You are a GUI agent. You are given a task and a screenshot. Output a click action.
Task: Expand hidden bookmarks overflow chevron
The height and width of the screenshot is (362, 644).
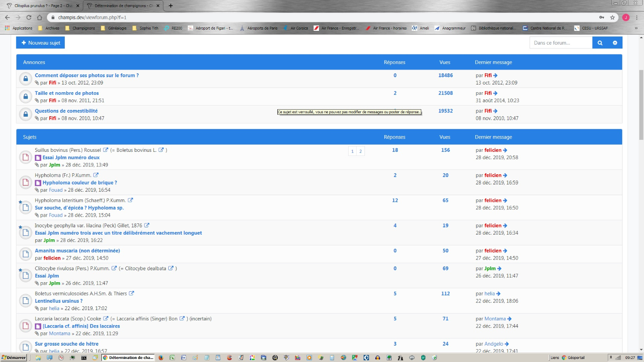tap(636, 28)
